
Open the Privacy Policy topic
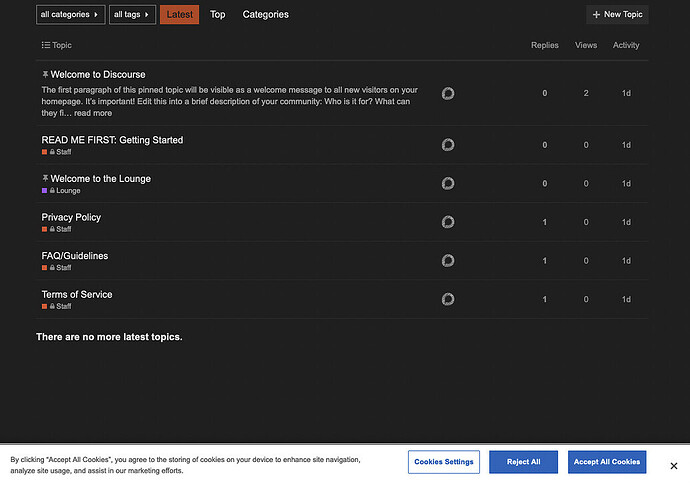(71, 217)
